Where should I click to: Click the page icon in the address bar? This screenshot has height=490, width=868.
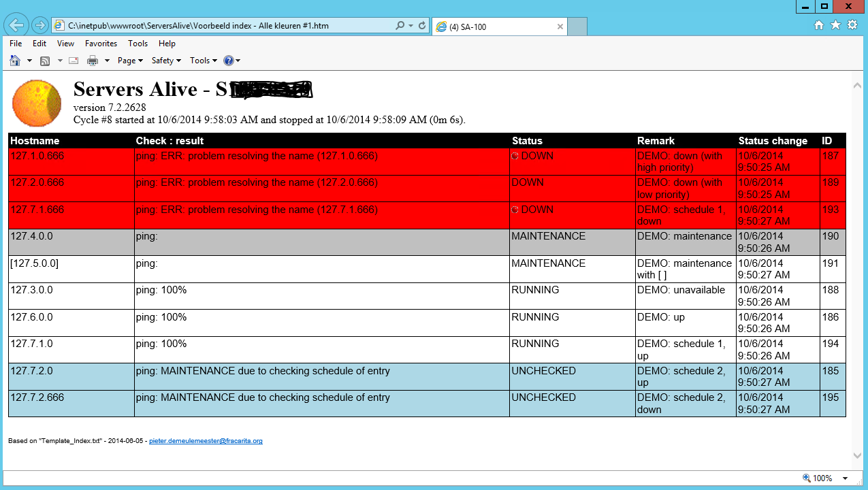tap(59, 26)
